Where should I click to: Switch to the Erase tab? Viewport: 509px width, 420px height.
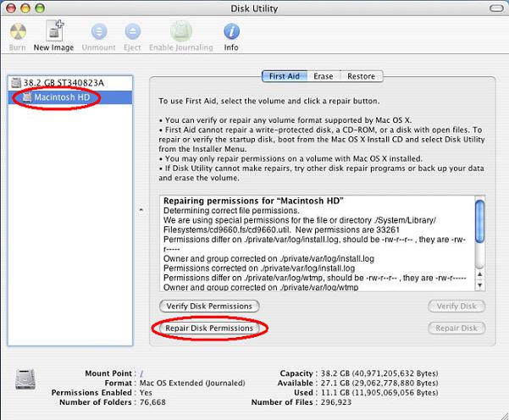[x=324, y=76]
